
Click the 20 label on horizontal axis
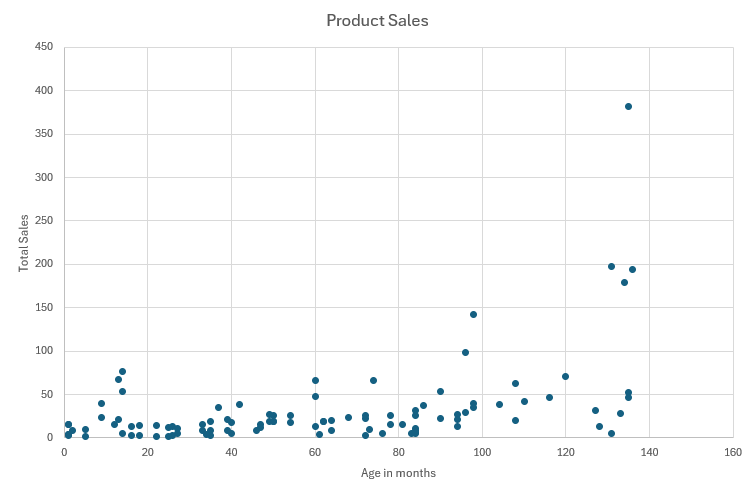pyautogui.click(x=148, y=453)
